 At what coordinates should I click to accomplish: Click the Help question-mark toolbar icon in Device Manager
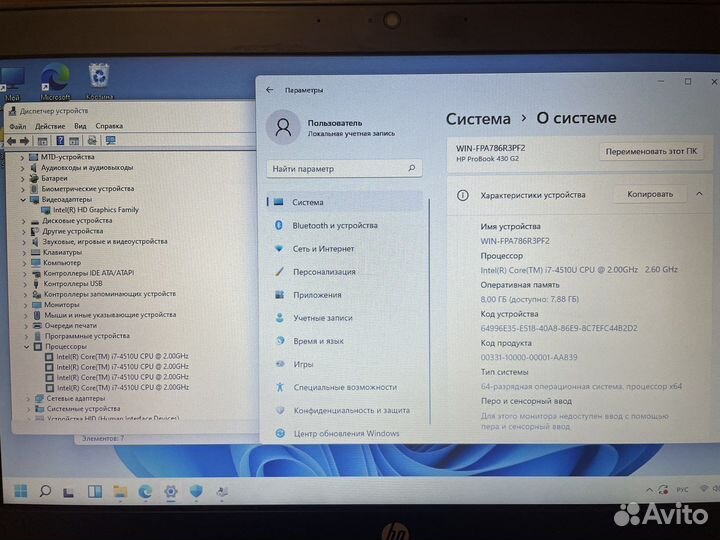coord(60,141)
